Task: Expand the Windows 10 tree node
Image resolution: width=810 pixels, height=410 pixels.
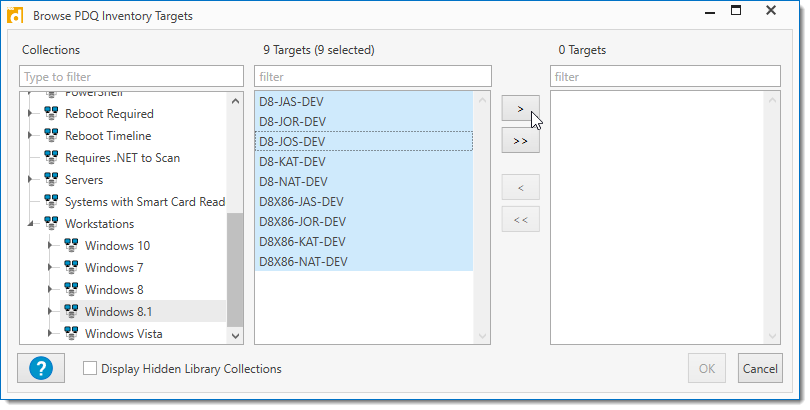Action: tap(51, 246)
